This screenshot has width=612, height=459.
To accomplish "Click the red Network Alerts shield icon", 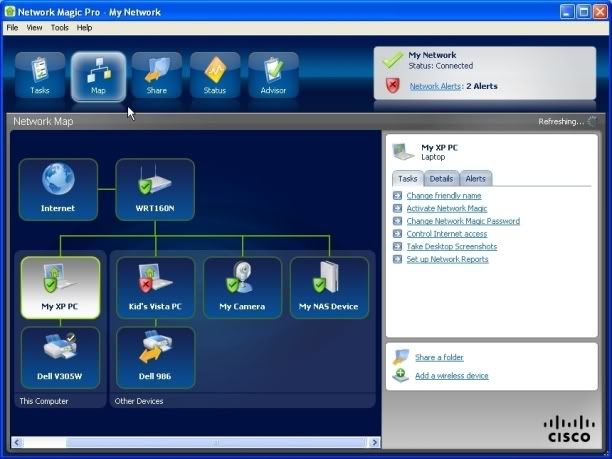I will (393, 85).
